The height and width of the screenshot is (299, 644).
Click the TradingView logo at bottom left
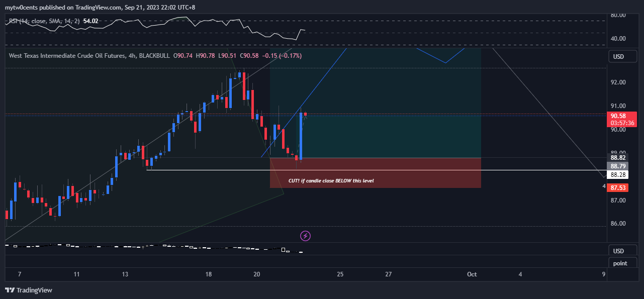29,290
